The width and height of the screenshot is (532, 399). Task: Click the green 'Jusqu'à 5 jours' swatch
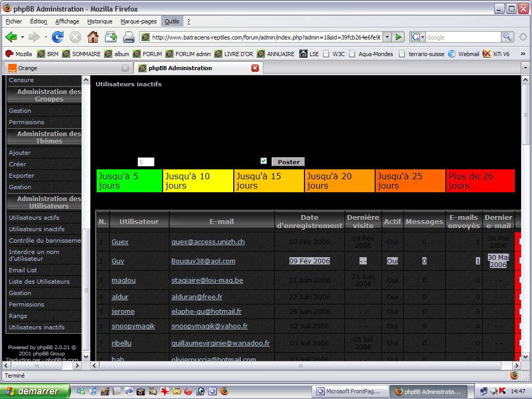(x=129, y=181)
